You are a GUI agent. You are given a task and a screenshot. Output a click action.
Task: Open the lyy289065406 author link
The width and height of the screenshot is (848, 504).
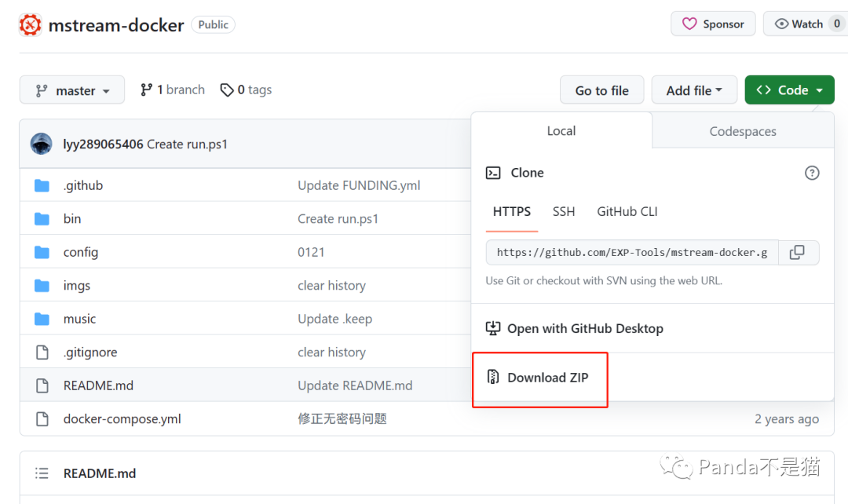click(103, 144)
